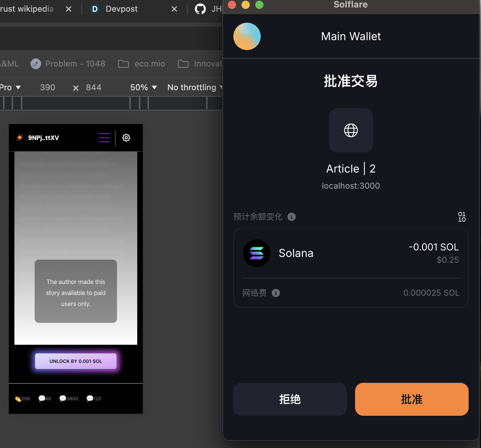The height and width of the screenshot is (448, 481).
Task: Click the 0.000025 SOL network fee value
Action: coord(431,293)
